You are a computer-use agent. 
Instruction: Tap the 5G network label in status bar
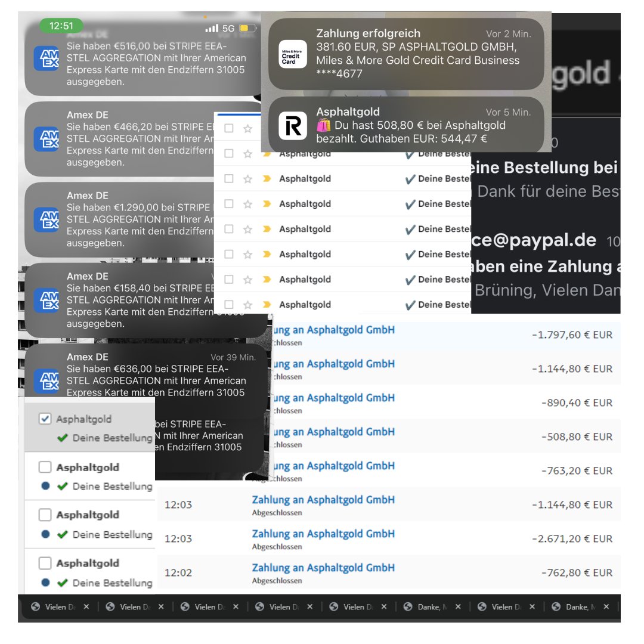228,29
